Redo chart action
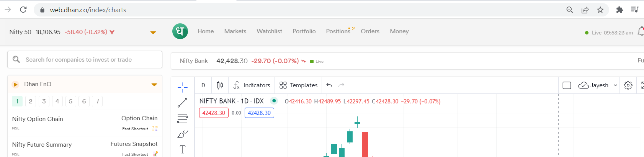This screenshot has width=644, height=157. click(342, 85)
